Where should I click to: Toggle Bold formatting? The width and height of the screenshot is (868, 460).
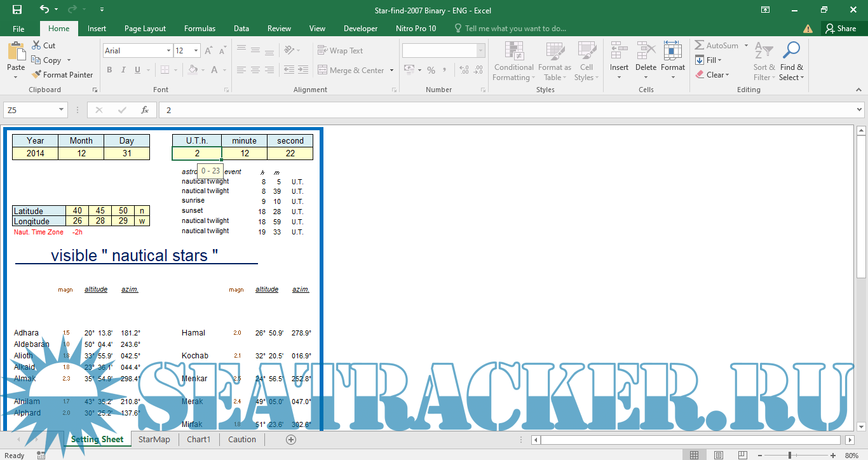click(x=110, y=70)
